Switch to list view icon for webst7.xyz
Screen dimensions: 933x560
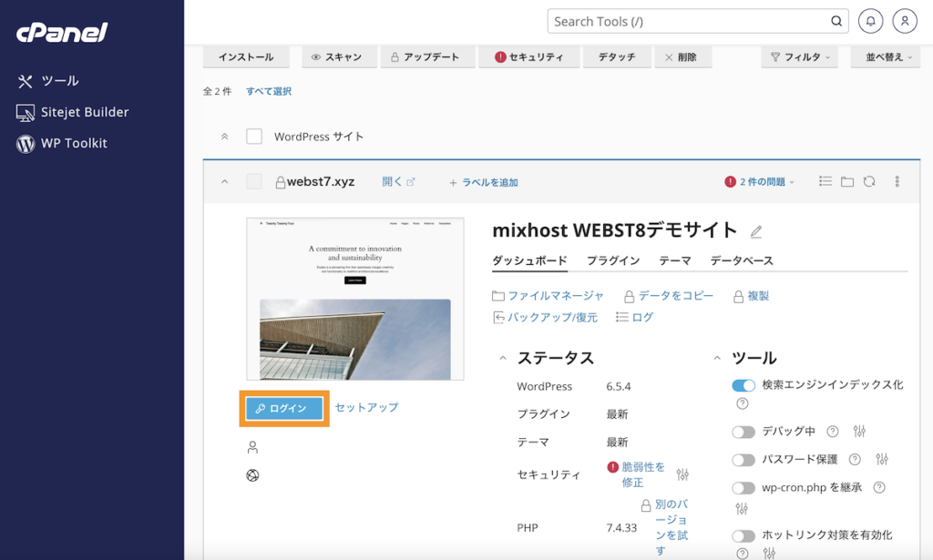[x=825, y=181]
